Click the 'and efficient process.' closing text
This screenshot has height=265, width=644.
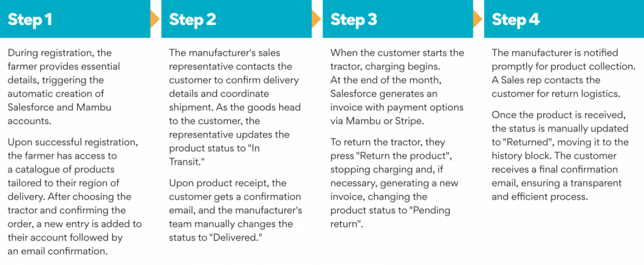pyautogui.click(x=538, y=196)
